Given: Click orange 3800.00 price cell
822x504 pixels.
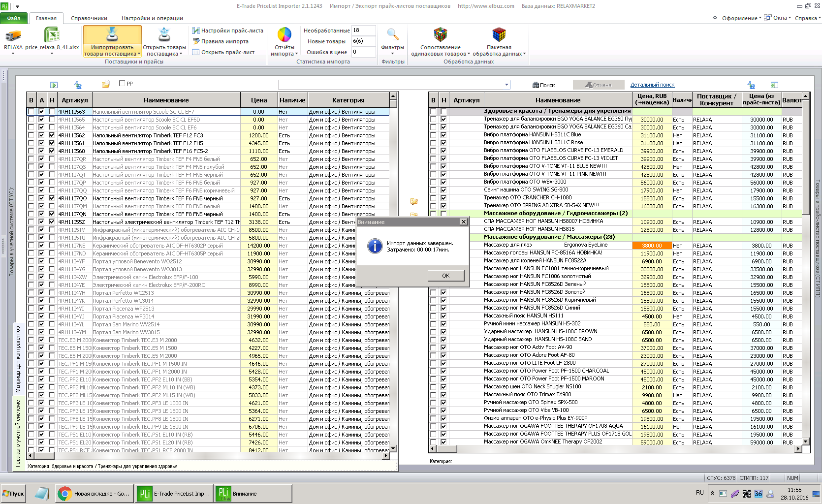Looking at the screenshot, I should pos(652,246).
